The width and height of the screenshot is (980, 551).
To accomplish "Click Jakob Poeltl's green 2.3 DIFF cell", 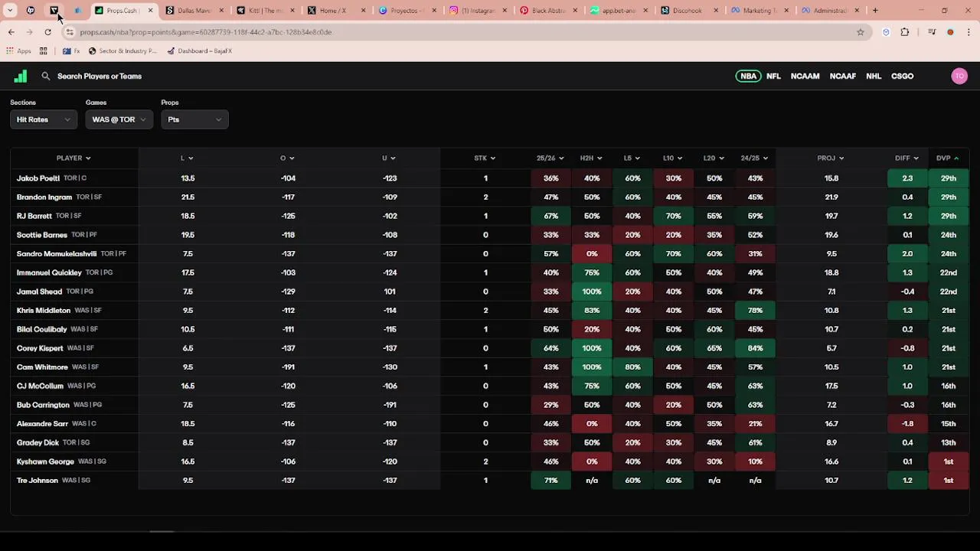I will point(907,178).
